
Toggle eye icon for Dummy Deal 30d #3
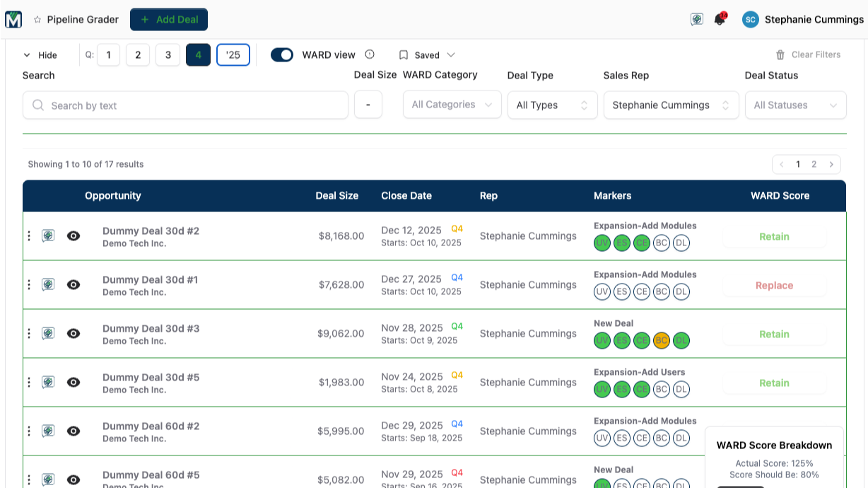click(x=74, y=333)
